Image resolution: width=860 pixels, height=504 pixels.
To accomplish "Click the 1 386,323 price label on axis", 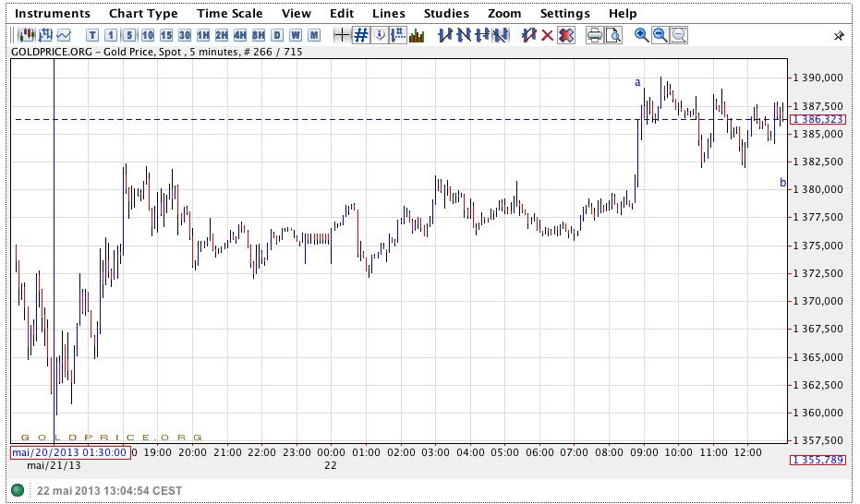I will [818, 119].
